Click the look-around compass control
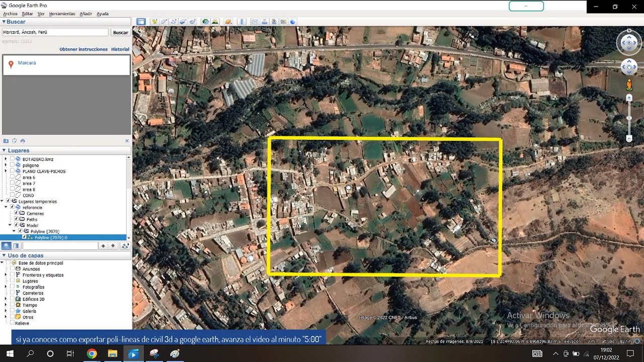 click(x=629, y=44)
